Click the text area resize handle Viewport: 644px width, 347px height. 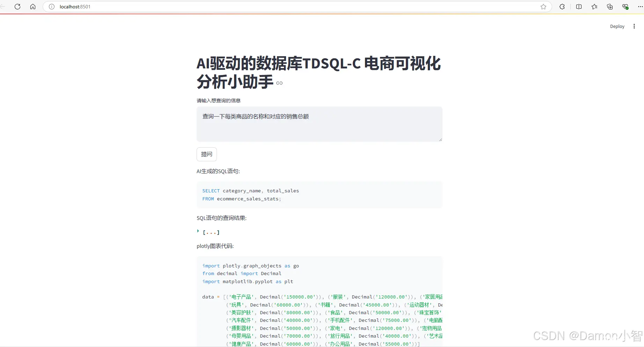(440, 139)
